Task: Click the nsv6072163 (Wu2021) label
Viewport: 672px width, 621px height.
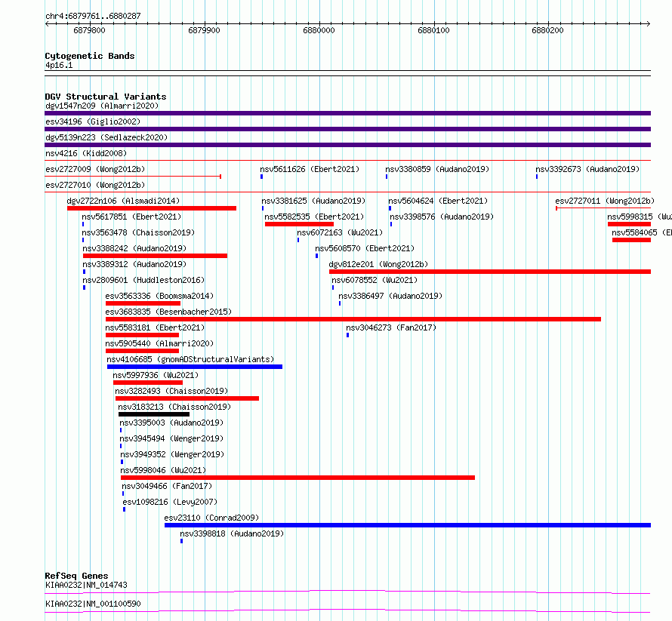Action: coord(340,232)
